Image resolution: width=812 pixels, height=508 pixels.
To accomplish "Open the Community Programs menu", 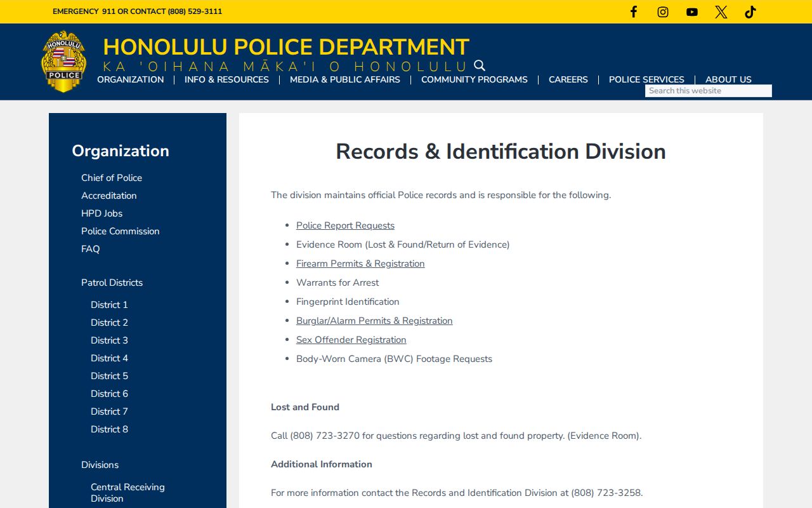I will (x=475, y=79).
